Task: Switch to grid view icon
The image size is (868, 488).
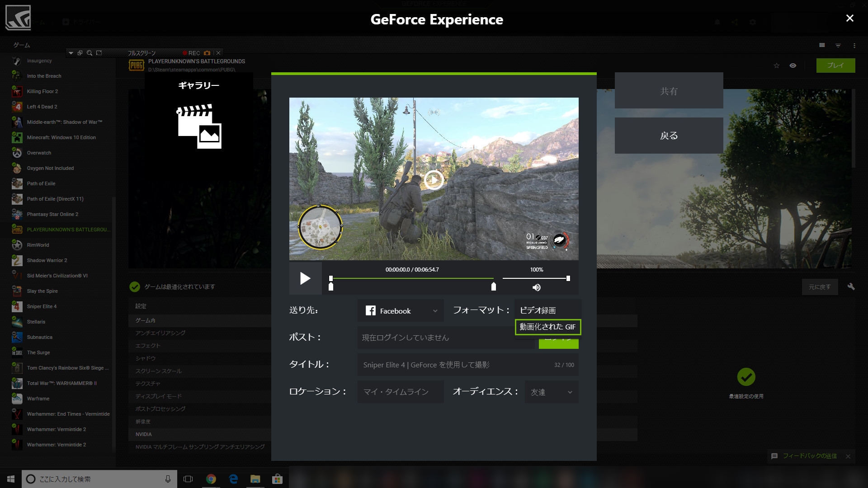Action: [x=822, y=45]
